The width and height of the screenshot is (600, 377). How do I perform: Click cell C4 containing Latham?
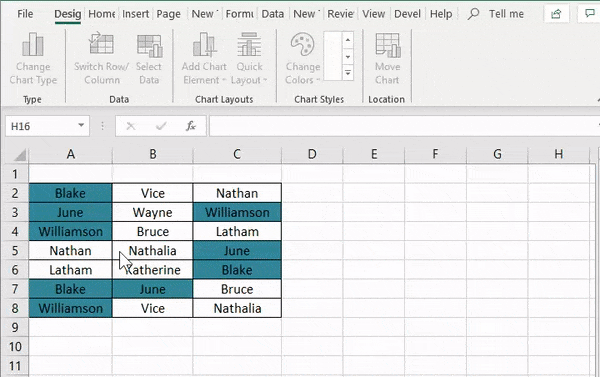237,231
